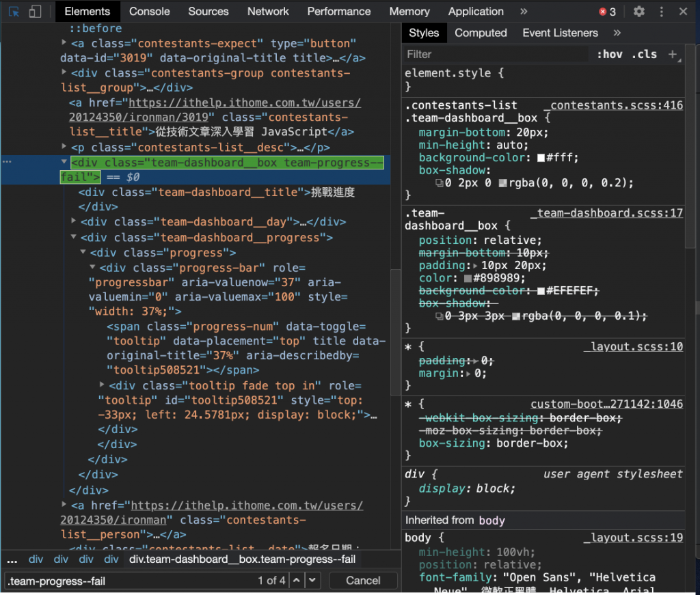Switch to the Performance tab
700x595 pixels.
point(339,12)
